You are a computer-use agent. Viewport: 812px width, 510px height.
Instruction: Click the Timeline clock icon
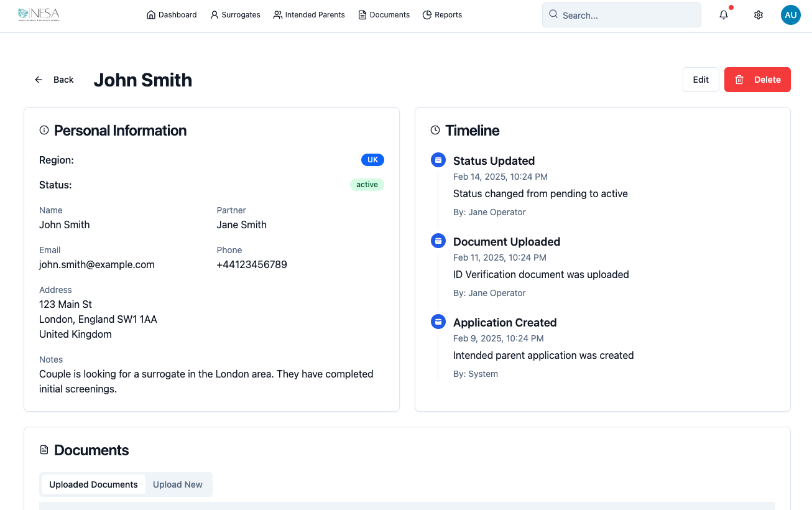coord(435,131)
